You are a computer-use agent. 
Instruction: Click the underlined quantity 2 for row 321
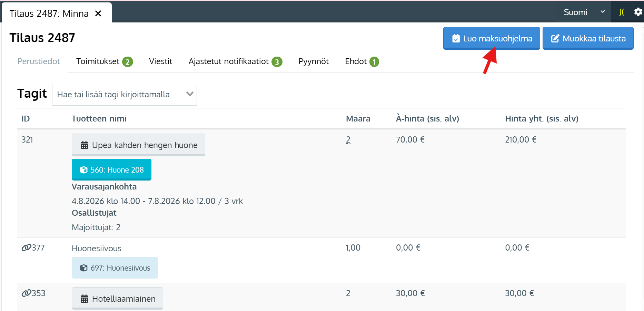tap(348, 139)
